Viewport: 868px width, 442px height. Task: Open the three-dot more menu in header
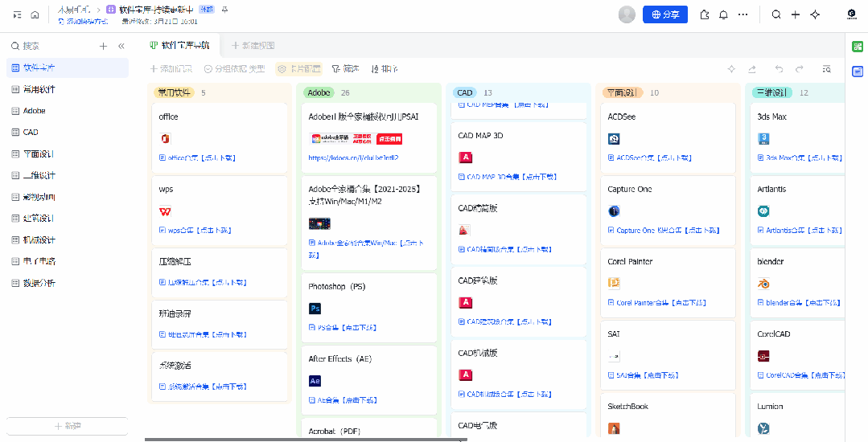[x=743, y=15]
